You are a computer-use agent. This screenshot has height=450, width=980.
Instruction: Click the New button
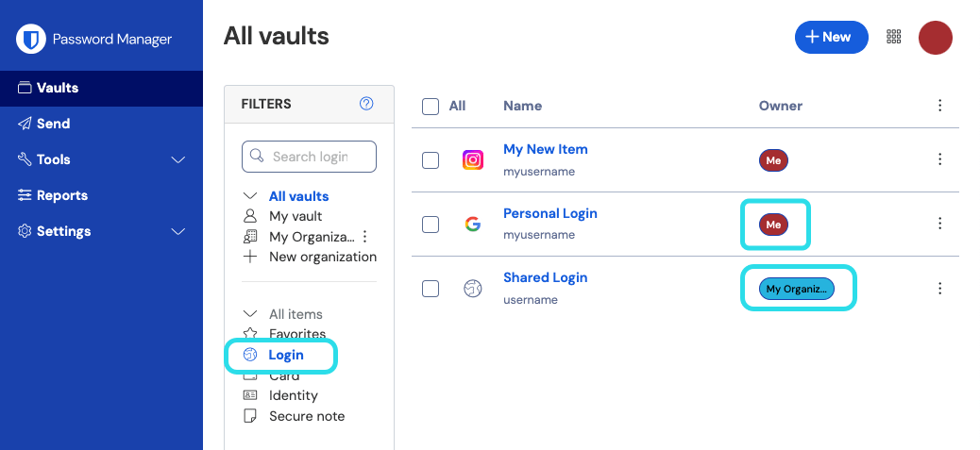coord(831,38)
